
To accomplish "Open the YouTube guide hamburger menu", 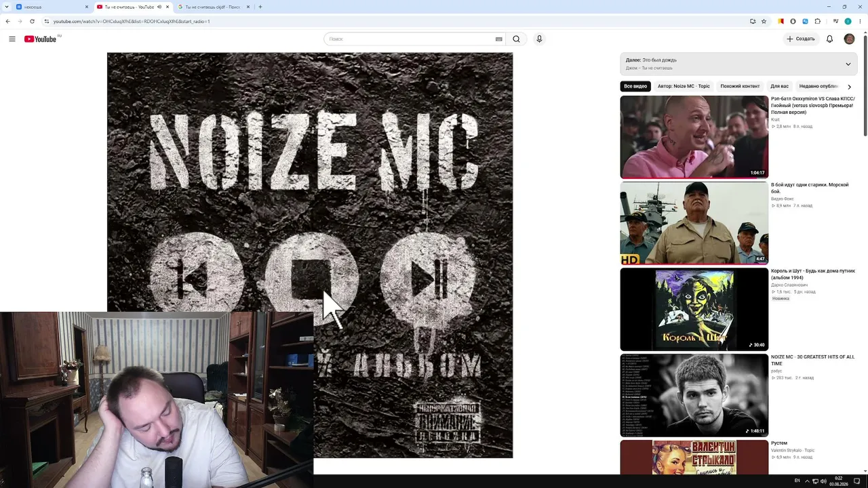I will [12, 39].
